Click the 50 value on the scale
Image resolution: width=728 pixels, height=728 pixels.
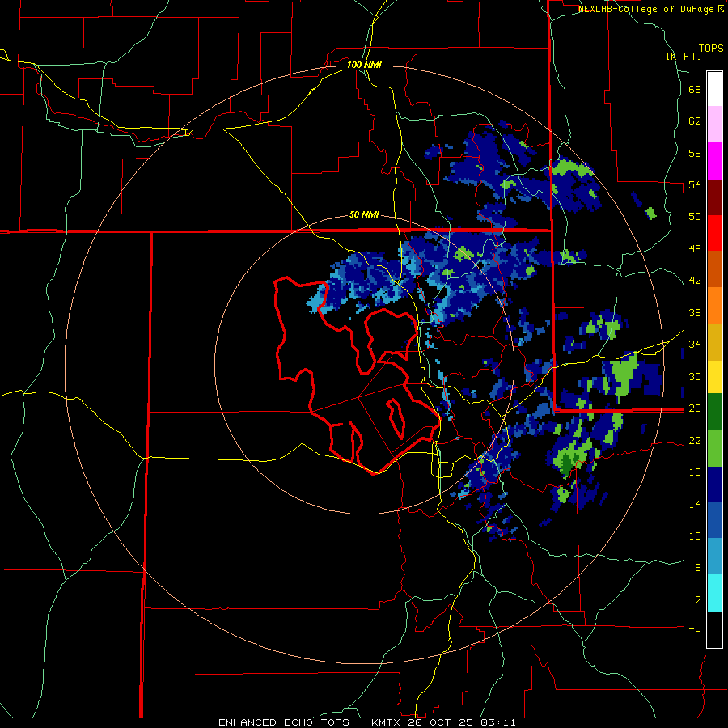(x=695, y=216)
